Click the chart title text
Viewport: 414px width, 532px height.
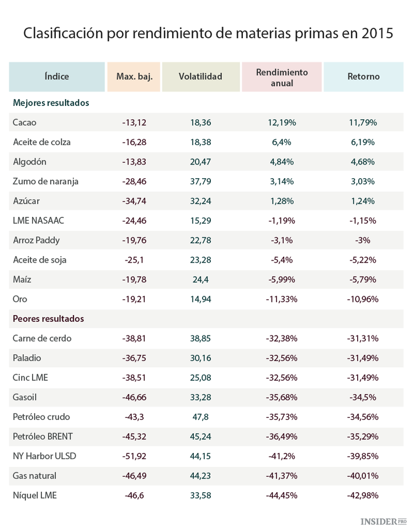coord(208,34)
